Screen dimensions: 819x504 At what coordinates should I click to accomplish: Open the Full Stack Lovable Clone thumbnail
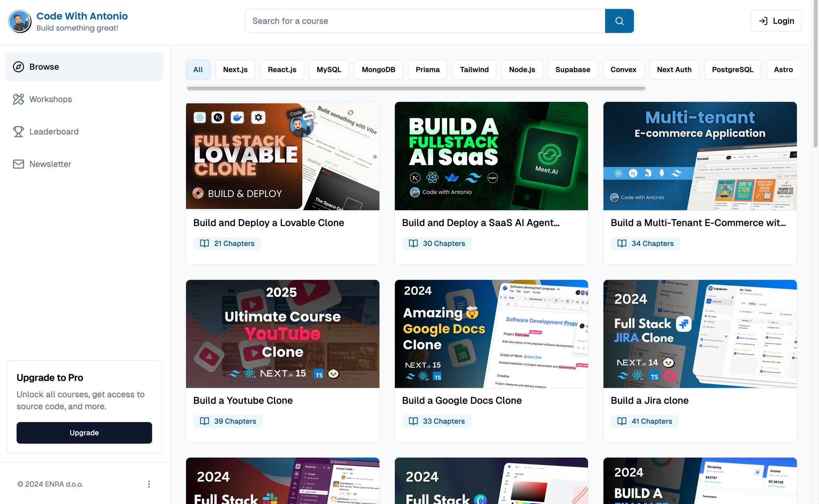283,156
